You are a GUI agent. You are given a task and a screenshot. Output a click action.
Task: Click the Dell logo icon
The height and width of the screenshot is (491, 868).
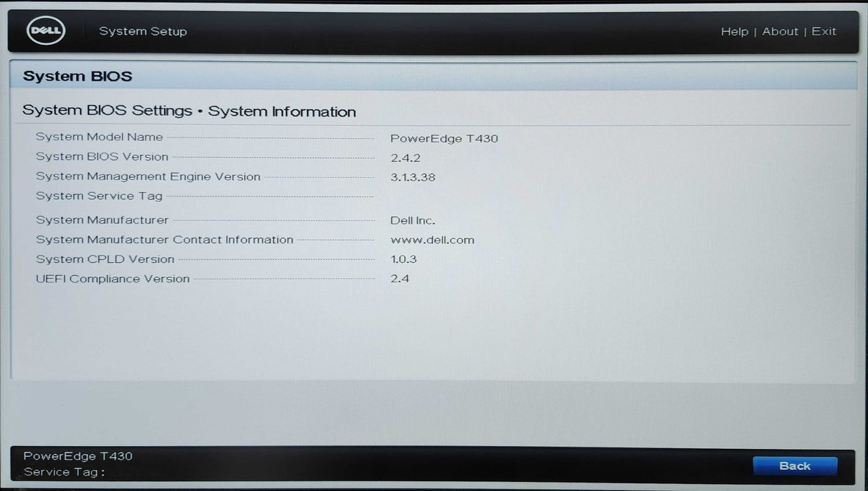click(46, 31)
